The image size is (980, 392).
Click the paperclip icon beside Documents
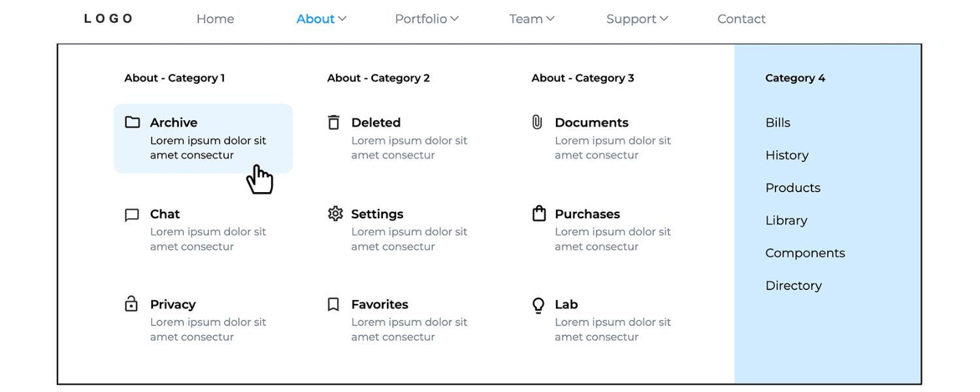(537, 122)
